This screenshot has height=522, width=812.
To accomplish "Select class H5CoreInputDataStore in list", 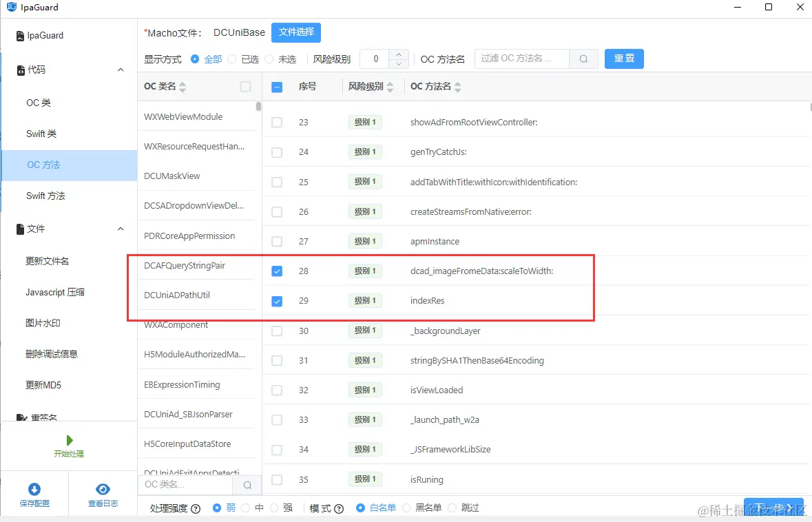I will (187, 443).
